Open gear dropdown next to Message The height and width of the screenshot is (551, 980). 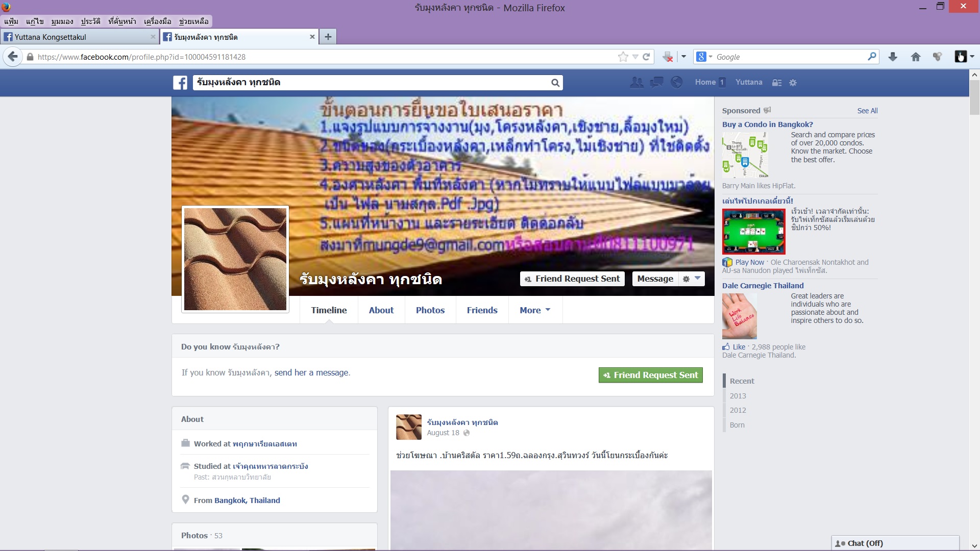pos(692,279)
